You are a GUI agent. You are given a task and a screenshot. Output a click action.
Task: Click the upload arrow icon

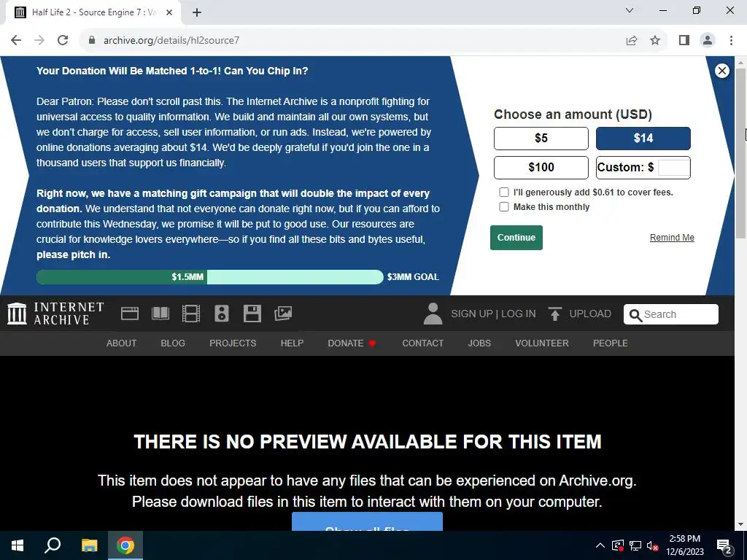click(554, 314)
